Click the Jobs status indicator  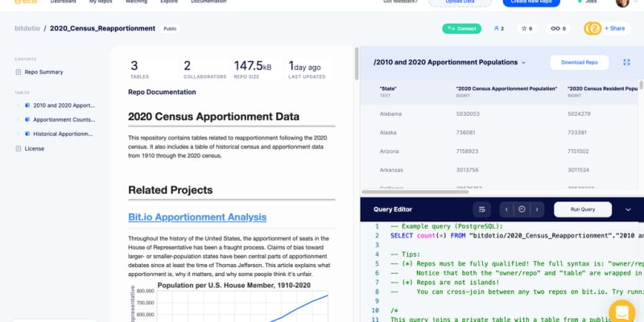coord(588,2)
